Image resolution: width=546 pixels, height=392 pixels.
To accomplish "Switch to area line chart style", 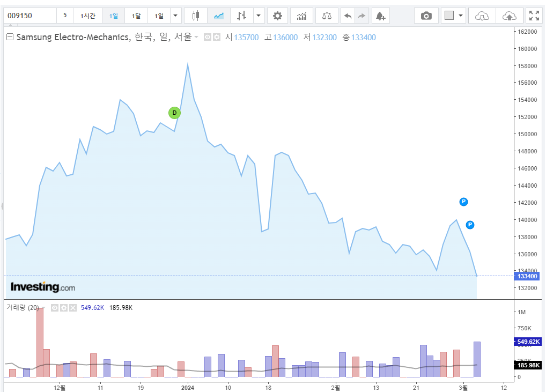I will 219,16.
